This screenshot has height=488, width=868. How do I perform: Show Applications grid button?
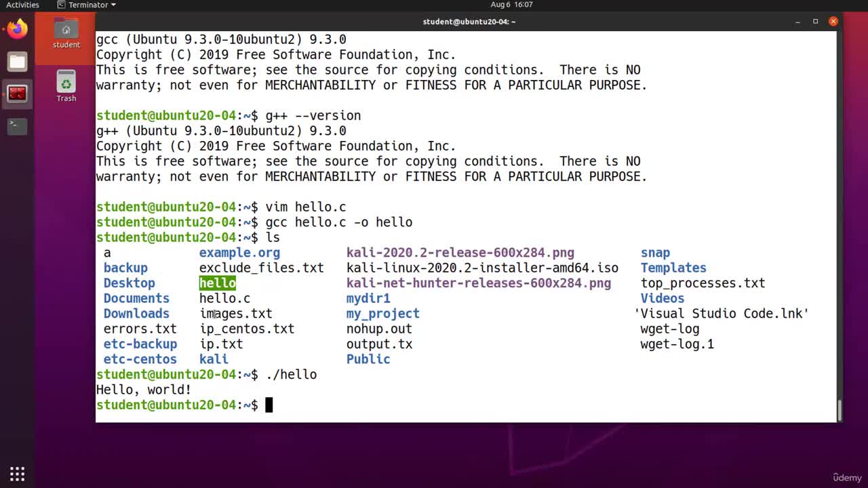pyautogui.click(x=17, y=474)
